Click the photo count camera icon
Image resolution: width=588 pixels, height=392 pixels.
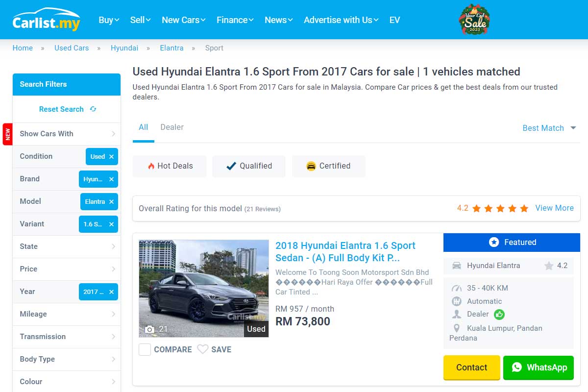click(x=150, y=329)
